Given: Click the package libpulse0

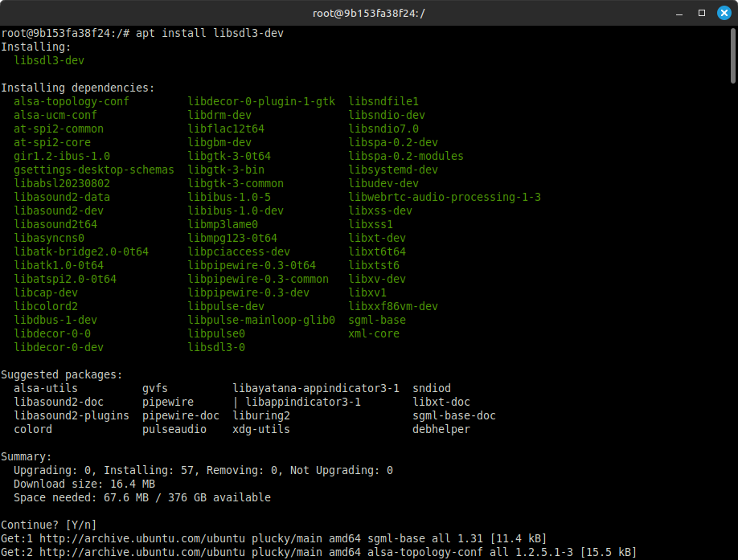Looking at the screenshot, I should tap(216, 333).
